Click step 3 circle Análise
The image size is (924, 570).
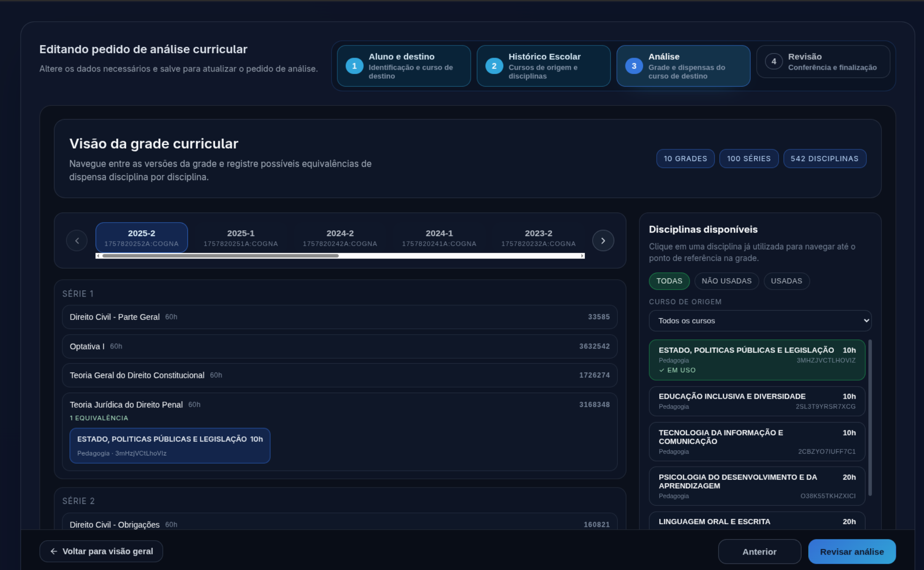(x=634, y=66)
